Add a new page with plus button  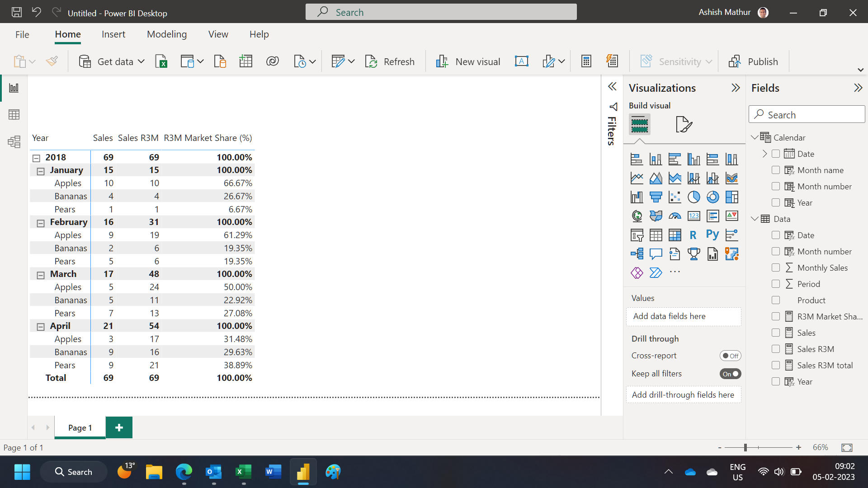click(119, 427)
